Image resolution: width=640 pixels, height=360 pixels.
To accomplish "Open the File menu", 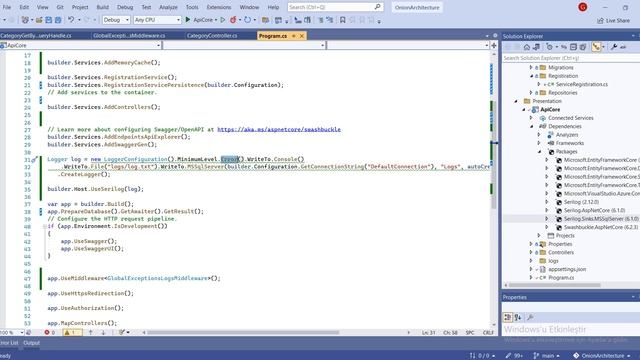I will point(7,7).
